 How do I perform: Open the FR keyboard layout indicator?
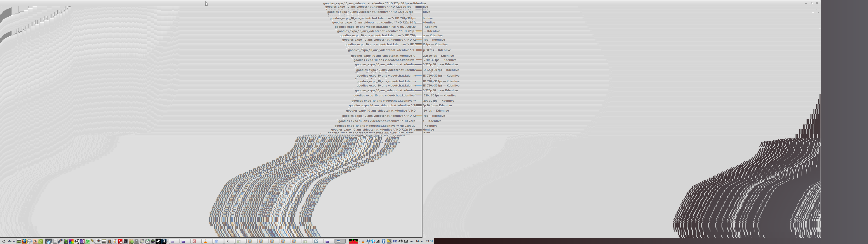[x=395, y=241]
